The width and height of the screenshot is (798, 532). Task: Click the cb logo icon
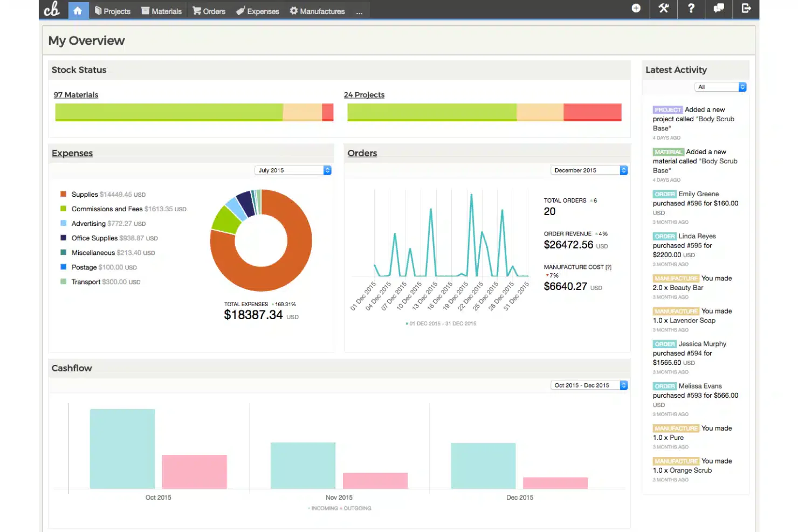[52, 9]
